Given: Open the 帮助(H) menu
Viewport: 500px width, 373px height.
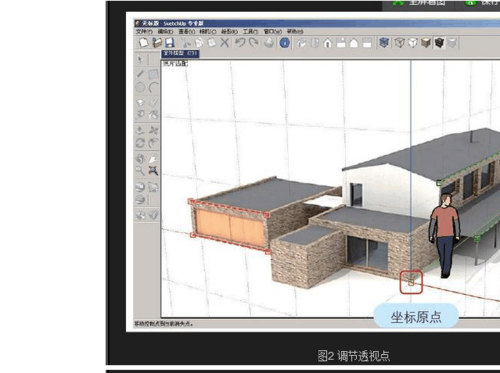Looking at the screenshot, I should point(295,31).
